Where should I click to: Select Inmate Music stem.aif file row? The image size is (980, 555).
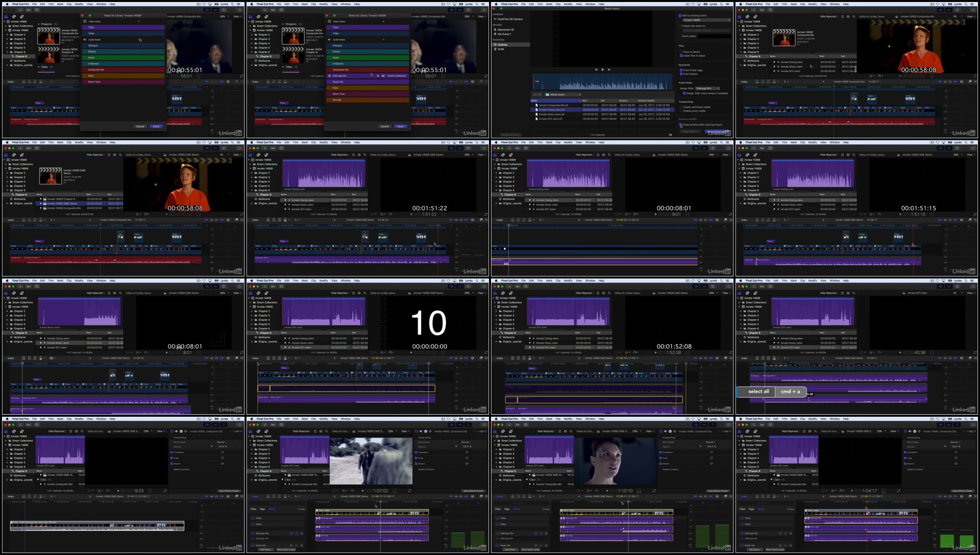(551, 114)
